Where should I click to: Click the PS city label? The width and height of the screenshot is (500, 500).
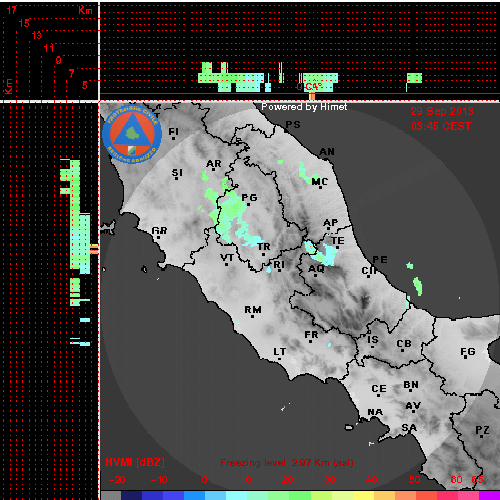(x=293, y=124)
